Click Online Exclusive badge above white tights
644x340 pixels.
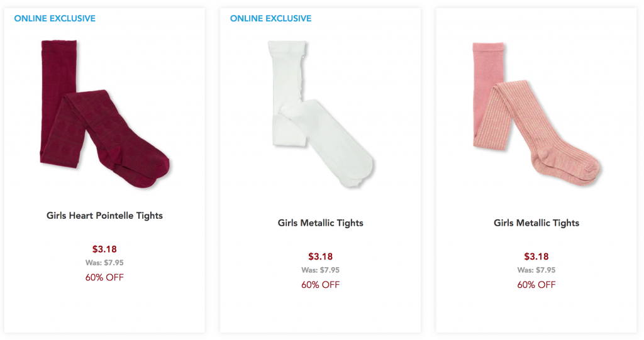pyautogui.click(x=270, y=18)
